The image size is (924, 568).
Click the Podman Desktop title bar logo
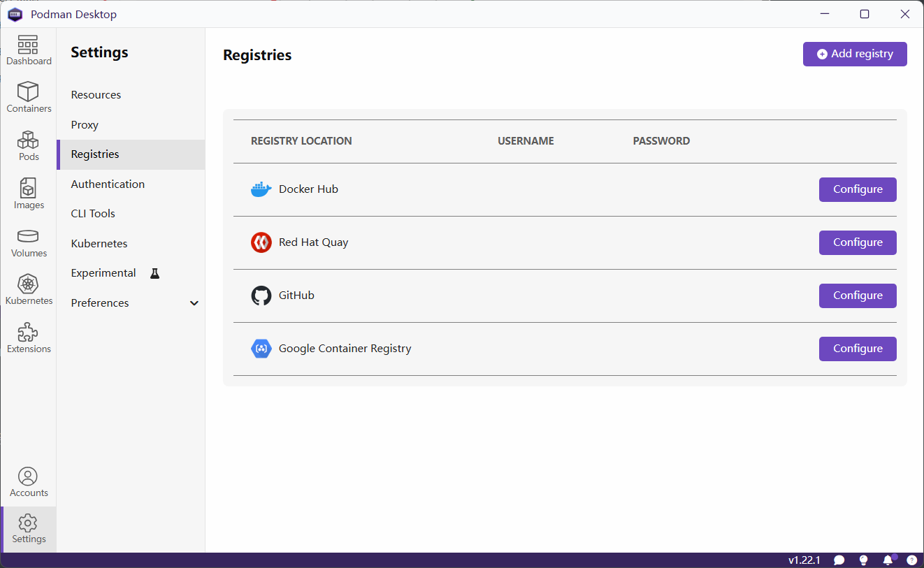(x=15, y=14)
